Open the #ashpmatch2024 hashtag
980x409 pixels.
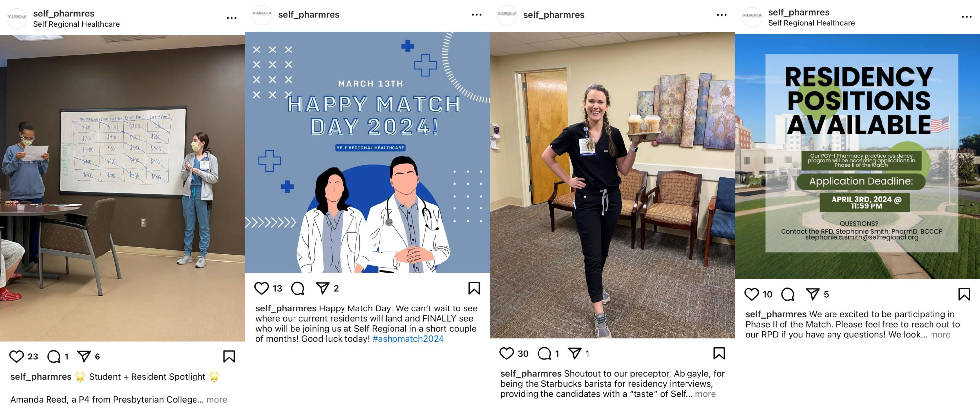(408, 339)
